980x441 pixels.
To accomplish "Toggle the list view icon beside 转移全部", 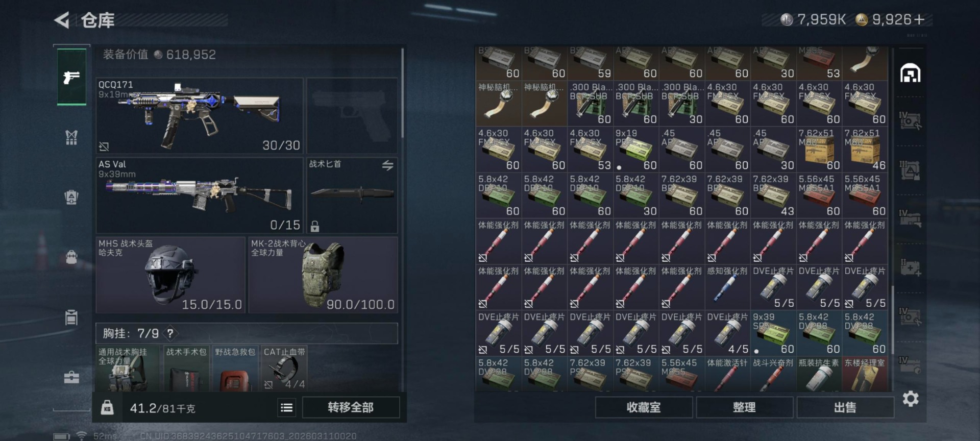I will [x=287, y=407].
